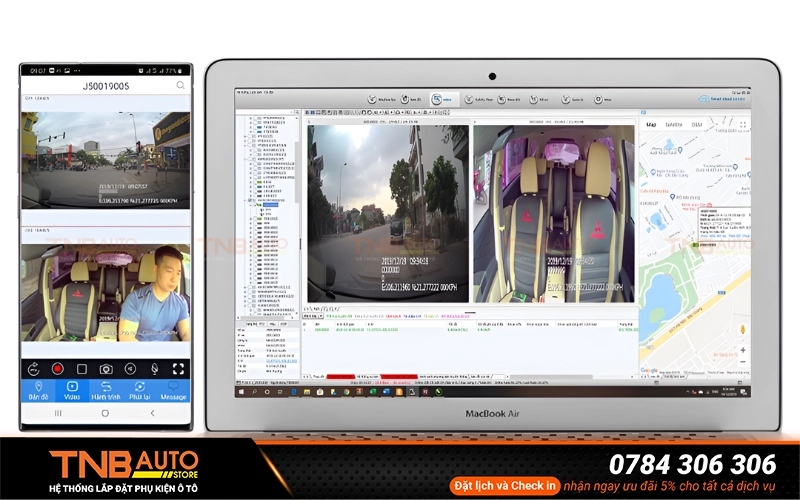Tap the red record button on phone
Screen dimensions: 800x500
[x=57, y=369]
